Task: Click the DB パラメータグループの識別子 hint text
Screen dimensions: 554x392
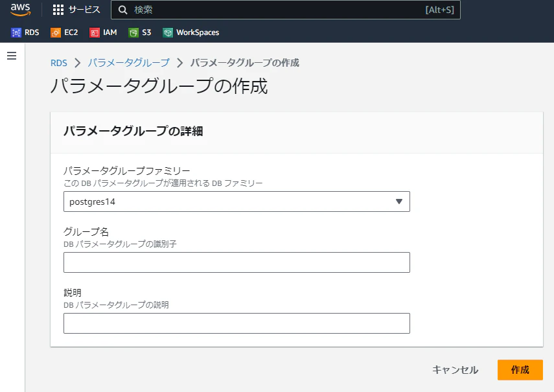Action: pos(120,244)
